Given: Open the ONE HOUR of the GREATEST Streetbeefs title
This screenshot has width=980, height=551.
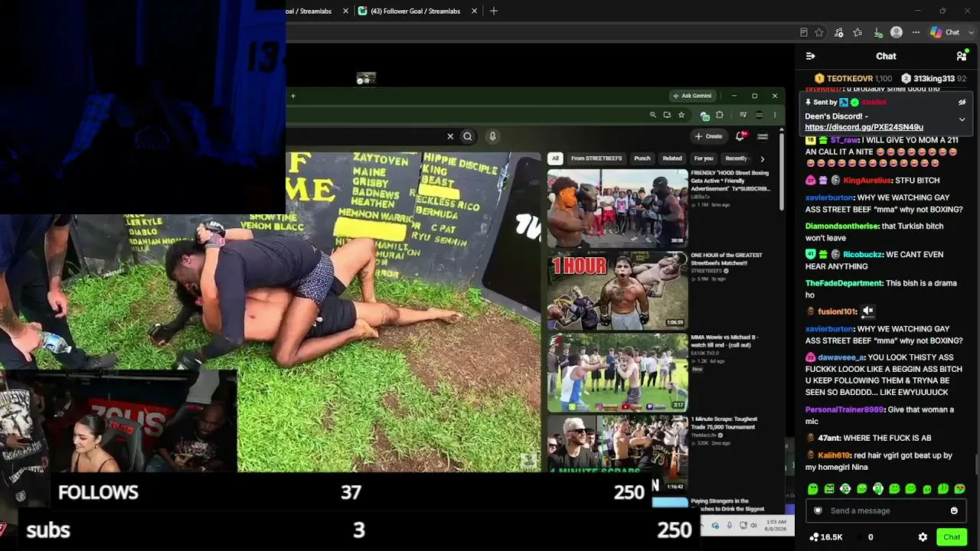Looking at the screenshot, I should [x=727, y=259].
